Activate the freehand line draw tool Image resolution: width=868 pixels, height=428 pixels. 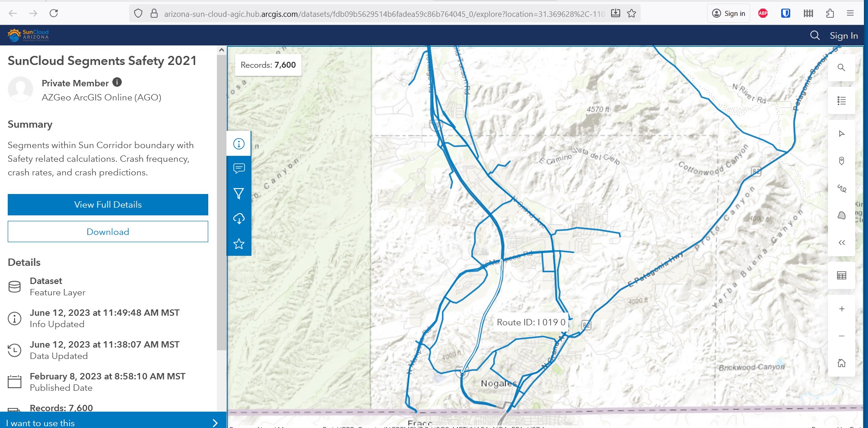[841, 188]
